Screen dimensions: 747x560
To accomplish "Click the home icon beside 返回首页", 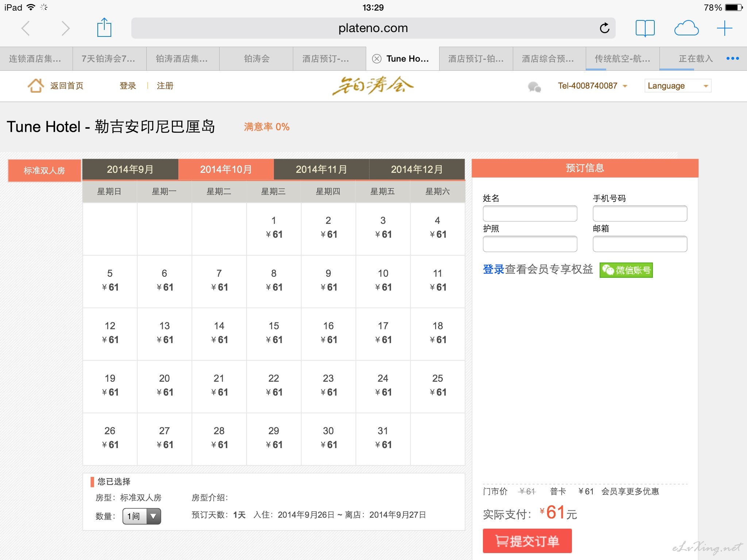I will 36,86.
